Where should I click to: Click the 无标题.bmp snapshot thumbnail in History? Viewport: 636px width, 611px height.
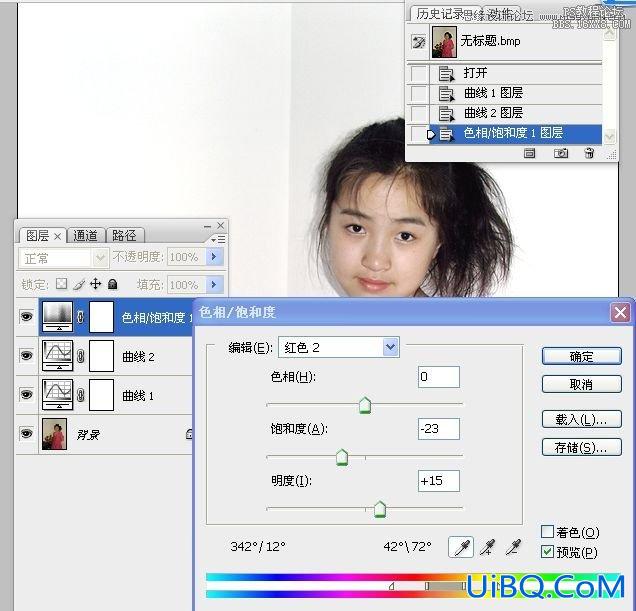point(445,42)
